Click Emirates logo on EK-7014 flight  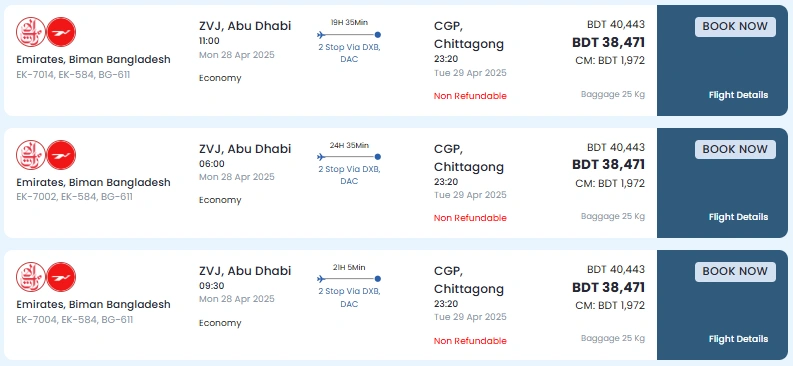click(31, 32)
